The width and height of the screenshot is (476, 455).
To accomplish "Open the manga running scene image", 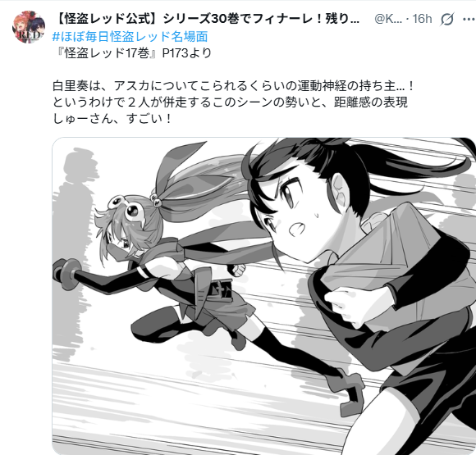I will pos(263,296).
